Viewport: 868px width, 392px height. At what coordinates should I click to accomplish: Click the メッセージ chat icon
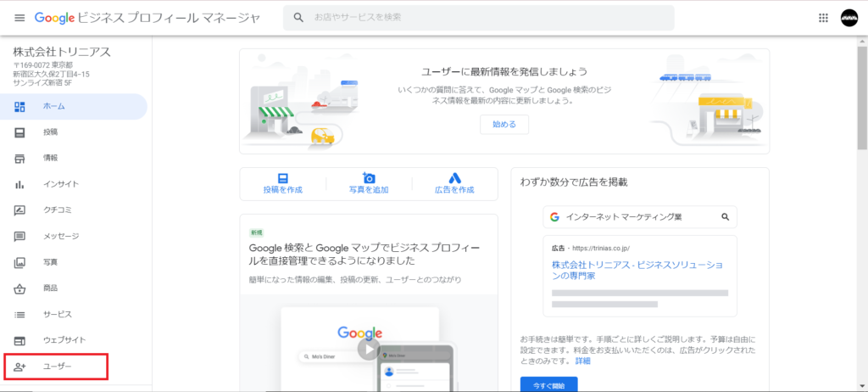[19, 236]
